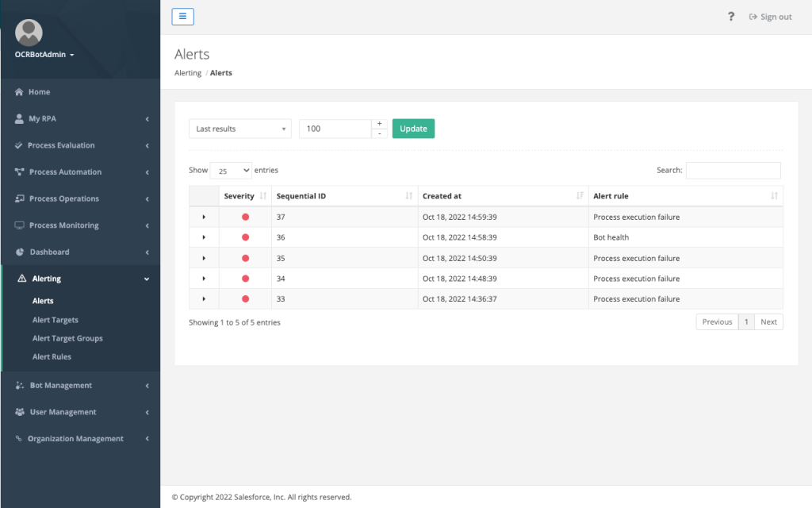Viewport: 812px width, 508px height.
Task: Click the Process Monitoring monitor icon
Action: click(x=19, y=225)
